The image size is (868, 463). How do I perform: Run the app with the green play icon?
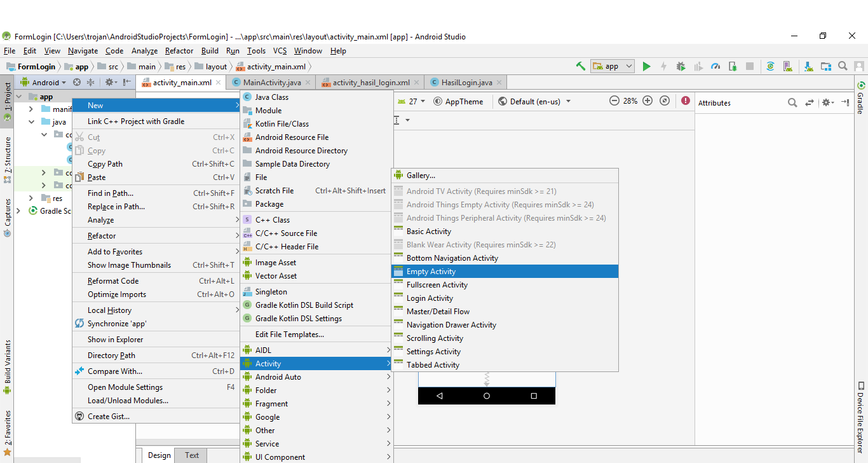pos(646,66)
